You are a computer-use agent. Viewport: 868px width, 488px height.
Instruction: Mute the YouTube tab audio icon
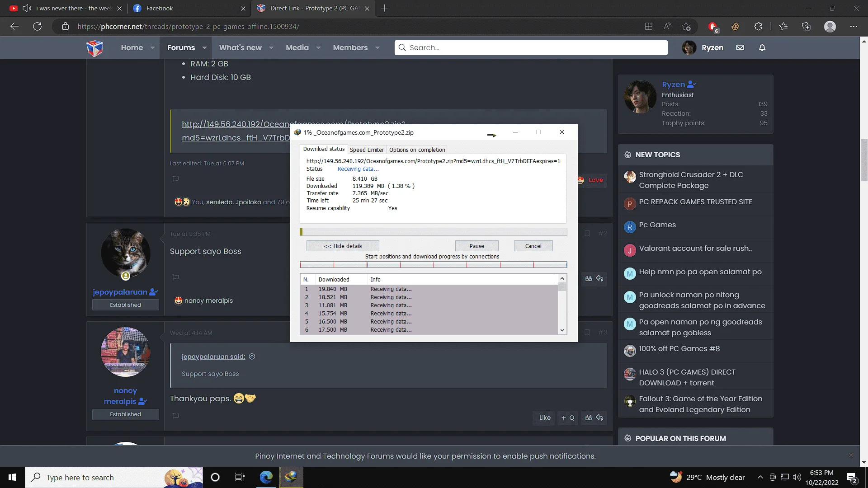tap(27, 8)
